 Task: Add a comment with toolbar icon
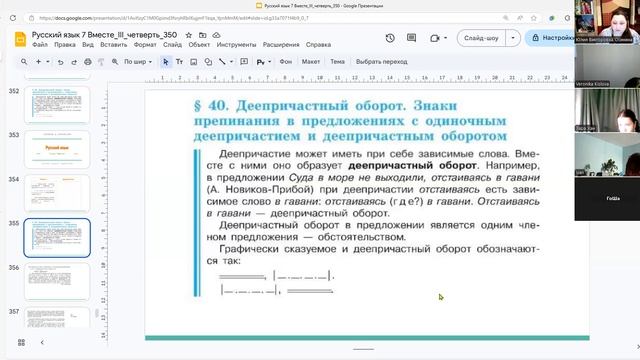point(244,62)
